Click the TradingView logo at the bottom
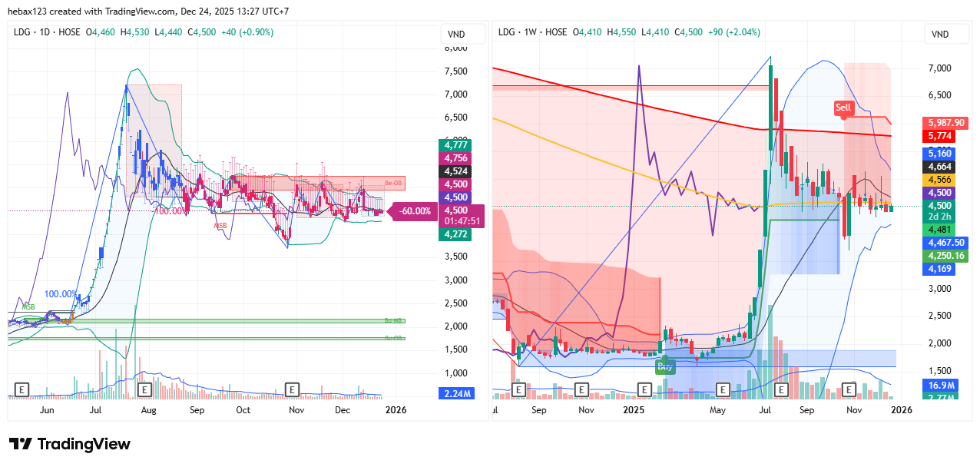Screen dimensions: 980x467 point(70,444)
